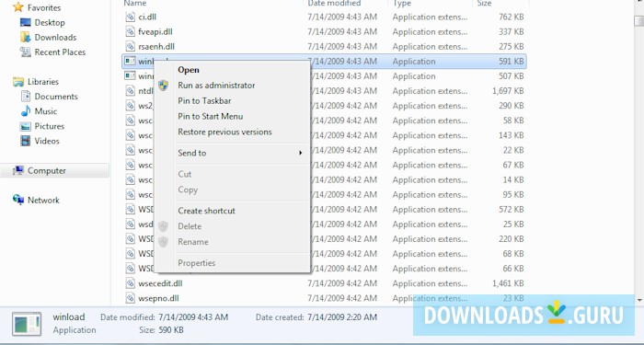Screen dimensions: 644x345
Task: Click the Favorites star icon
Action: click(x=18, y=7)
